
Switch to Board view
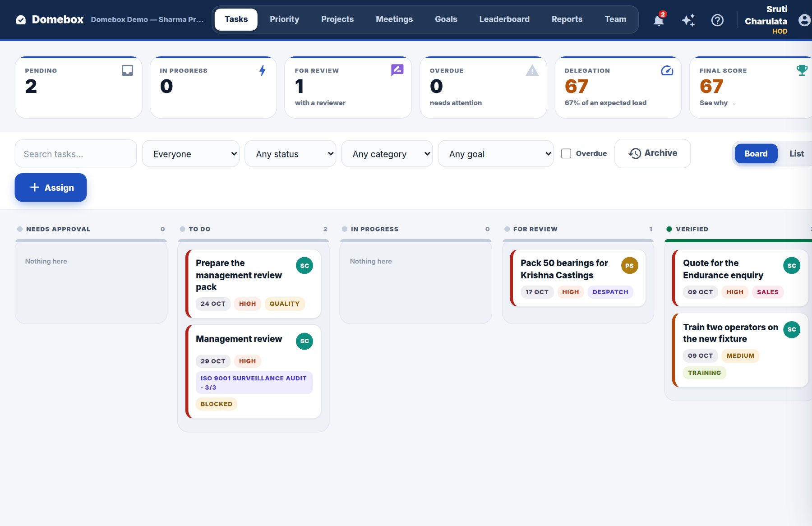(756, 153)
